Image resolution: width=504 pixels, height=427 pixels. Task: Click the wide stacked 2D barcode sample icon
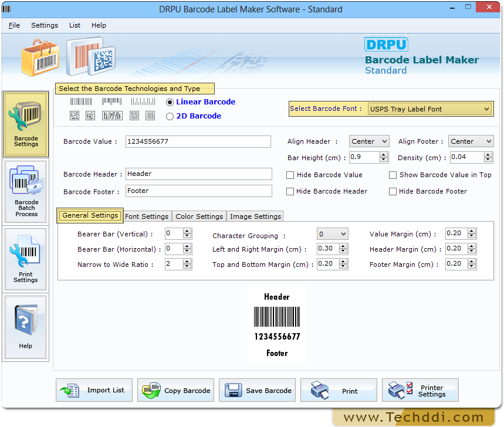point(112,116)
